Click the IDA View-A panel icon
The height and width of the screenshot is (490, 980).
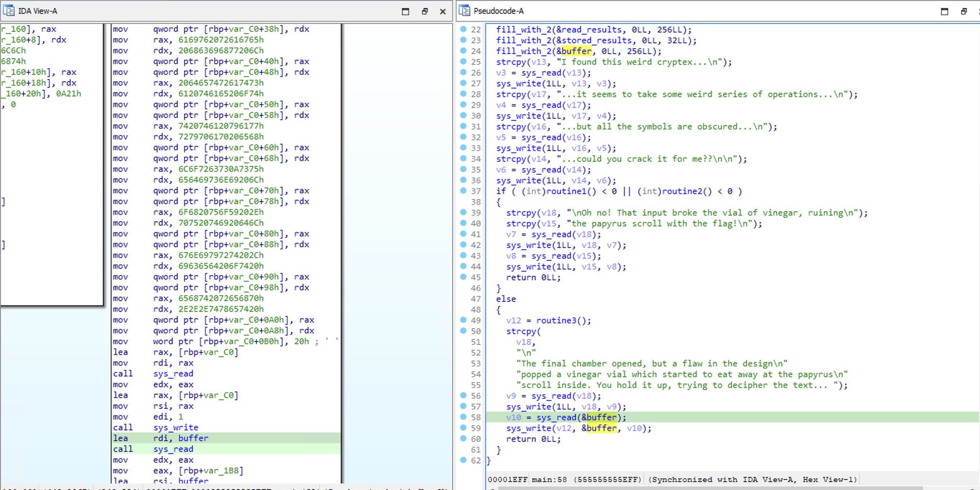8,11
